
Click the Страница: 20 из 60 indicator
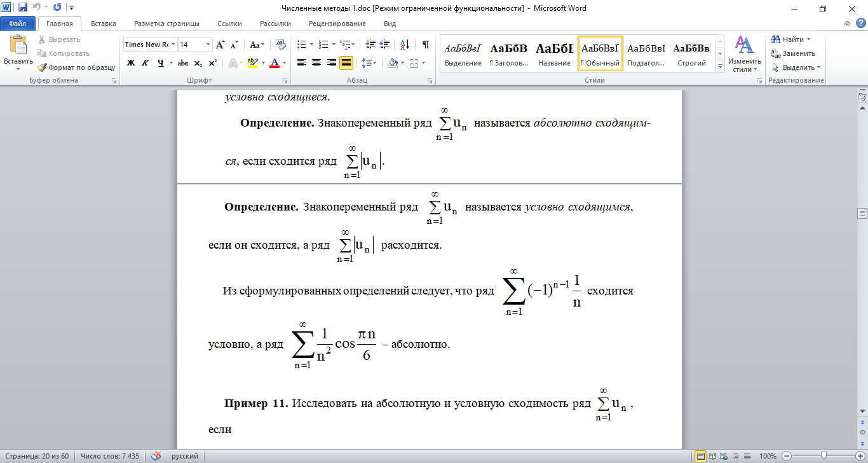click(x=37, y=456)
